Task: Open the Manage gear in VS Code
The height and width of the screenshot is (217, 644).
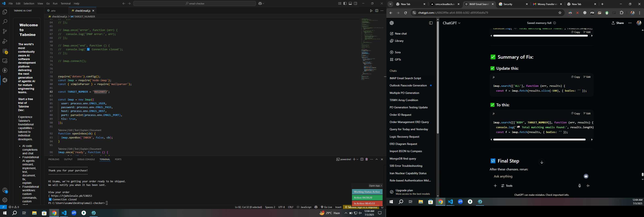Action: [x=5, y=200]
